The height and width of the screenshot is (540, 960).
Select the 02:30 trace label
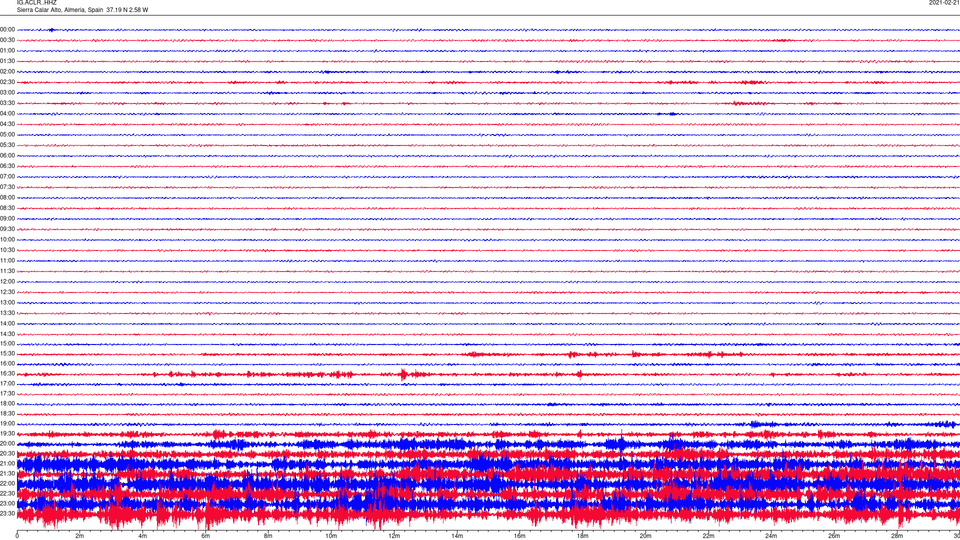pyautogui.click(x=7, y=82)
